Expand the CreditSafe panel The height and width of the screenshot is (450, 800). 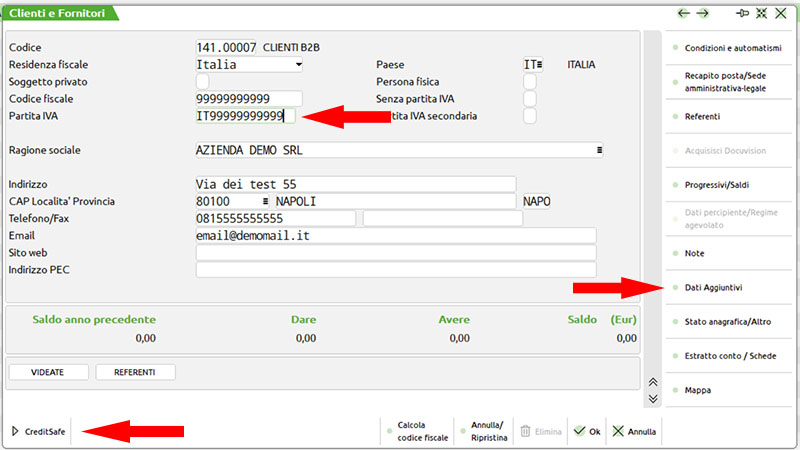[x=39, y=431]
